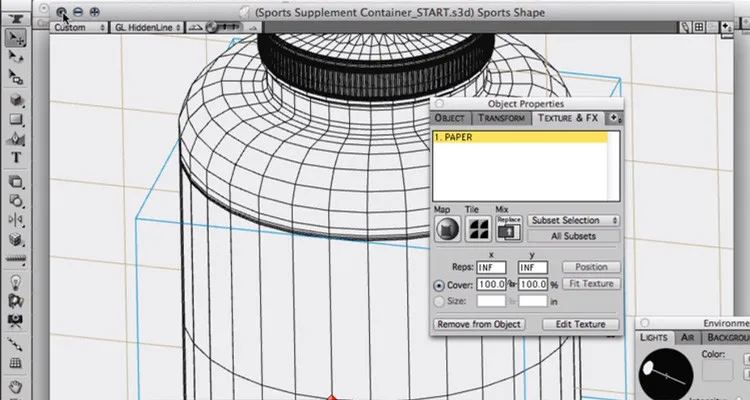Select the point light bulb tool
The image size is (750, 400).
15,281
